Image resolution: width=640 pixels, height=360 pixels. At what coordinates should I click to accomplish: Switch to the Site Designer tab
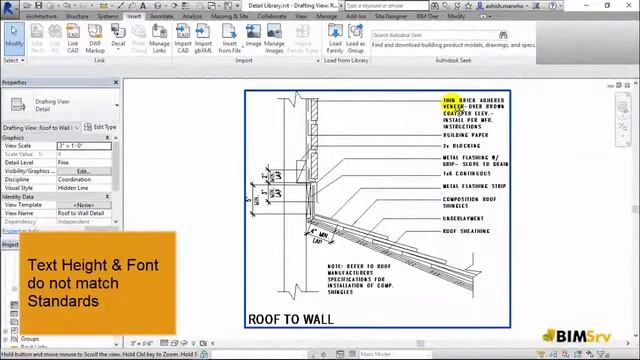coord(391,16)
